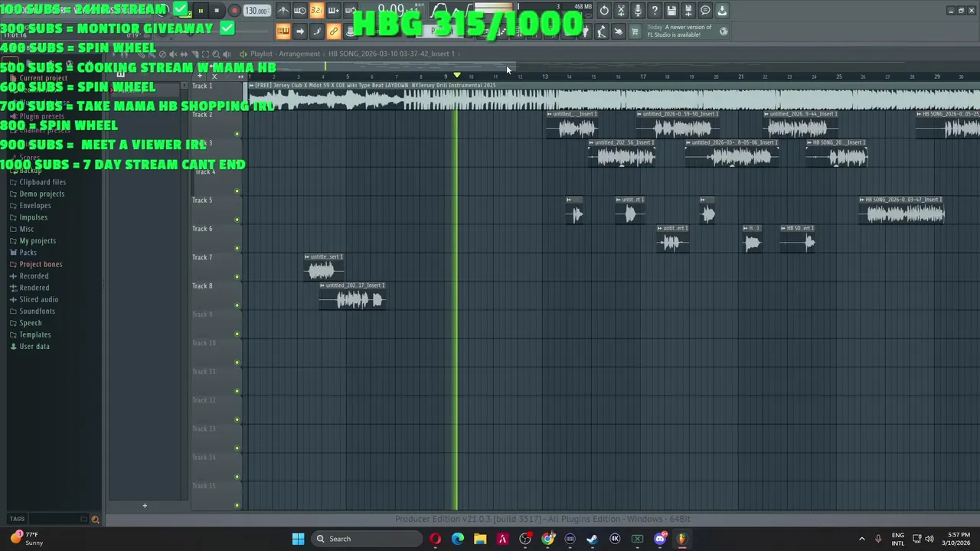Screen dimensions: 980x551
Task: Open the Recorded folder in browser
Action: [x=34, y=276]
